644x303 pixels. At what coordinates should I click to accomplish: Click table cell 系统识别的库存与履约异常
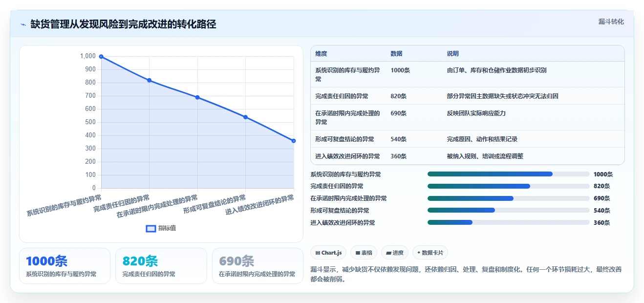[347, 74]
